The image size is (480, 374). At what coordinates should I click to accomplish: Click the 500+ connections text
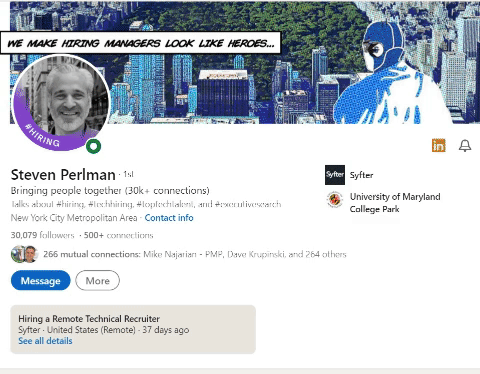point(118,235)
